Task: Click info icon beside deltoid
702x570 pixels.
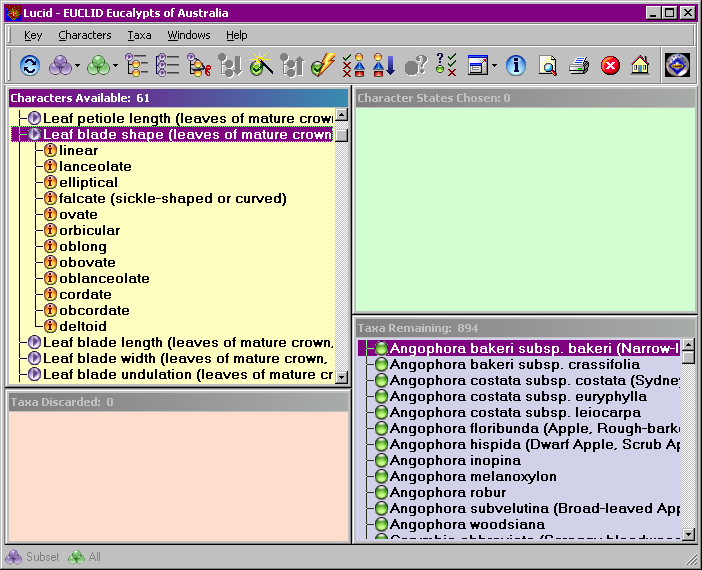Action: pyautogui.click(x=51, y=326)
